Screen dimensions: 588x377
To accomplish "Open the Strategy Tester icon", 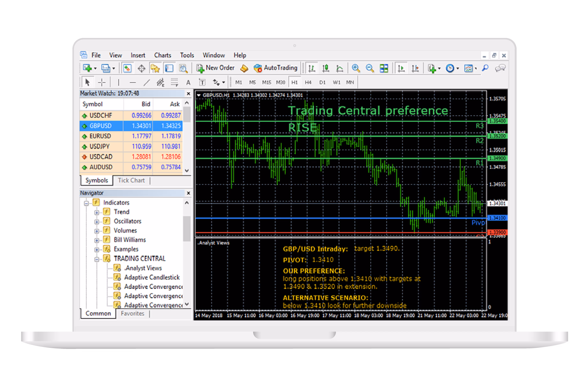I will point(183,68).
